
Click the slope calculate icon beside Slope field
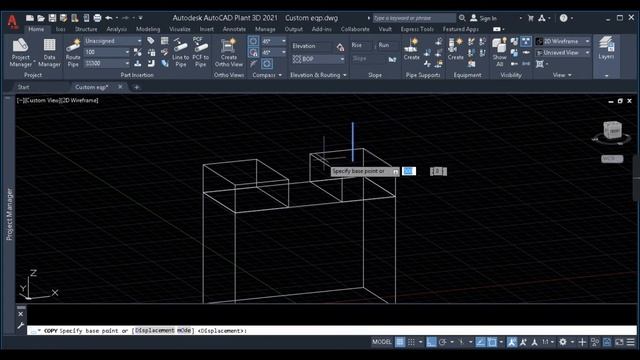392,59
